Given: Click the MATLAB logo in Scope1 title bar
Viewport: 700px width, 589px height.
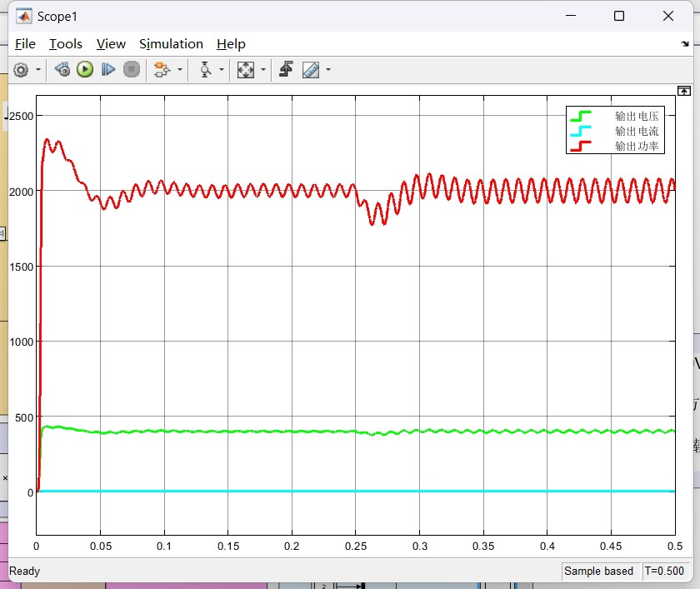Looking at the screenshot, I should click(x=23, y=17).
